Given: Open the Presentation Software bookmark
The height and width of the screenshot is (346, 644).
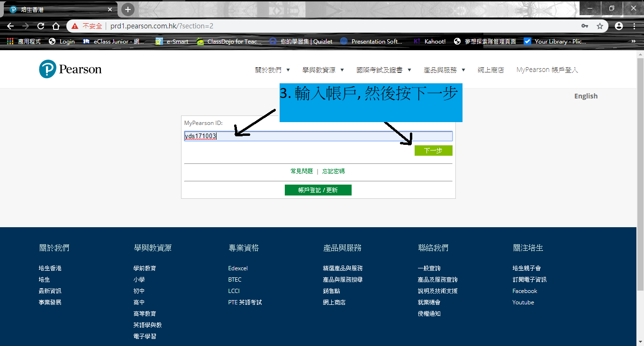Looking at the screenshot, I should (x=371, y=41).
